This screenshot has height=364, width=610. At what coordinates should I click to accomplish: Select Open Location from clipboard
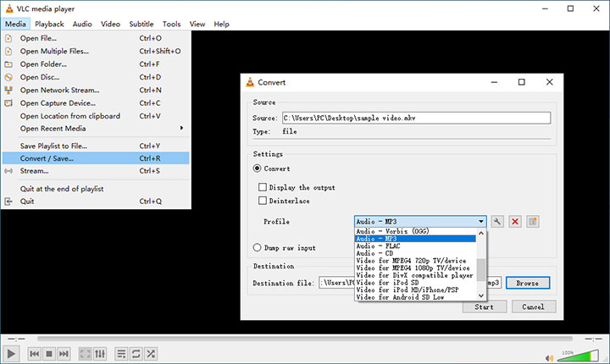96,116
